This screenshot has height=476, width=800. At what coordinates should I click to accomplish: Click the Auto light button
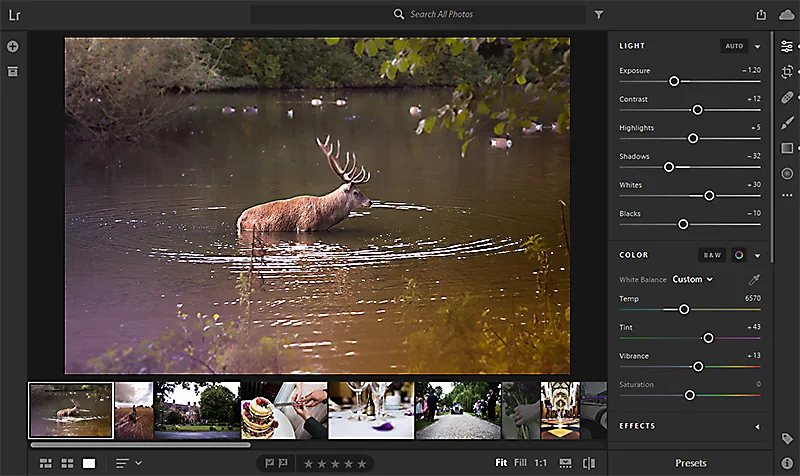tap(733, 46)
